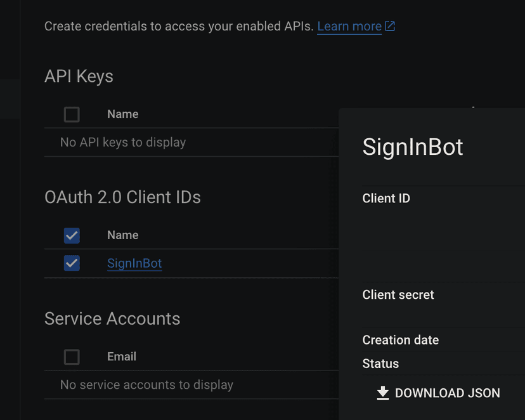The height and width of the screenshot is (420, 525).
Task: Click the Client ID field label
Action: 386,199
